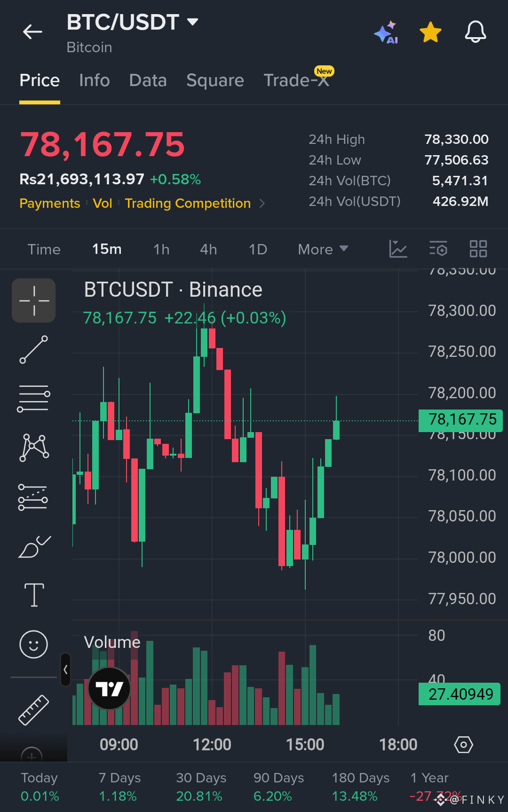Open the chart indicators icon
The height and width of the screenshot is (812, 508).
click(x=398, y=249)
